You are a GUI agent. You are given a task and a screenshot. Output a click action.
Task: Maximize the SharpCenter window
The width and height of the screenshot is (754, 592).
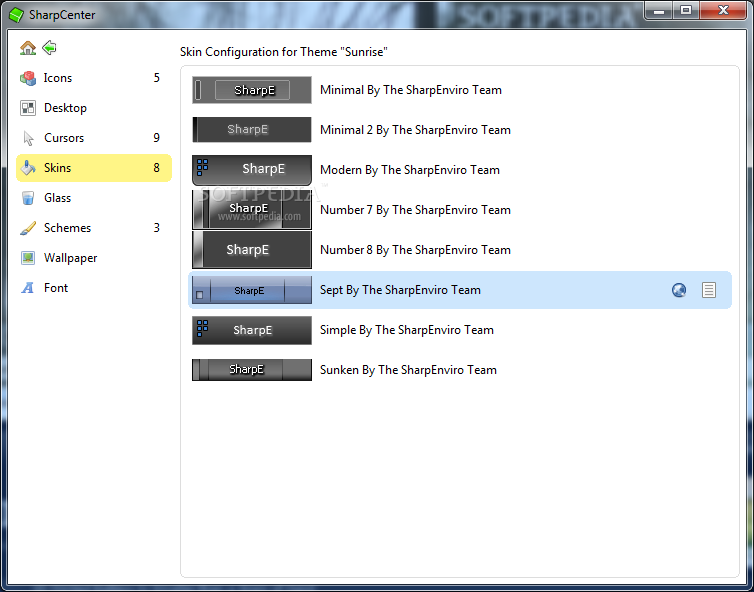click(686, 11)
